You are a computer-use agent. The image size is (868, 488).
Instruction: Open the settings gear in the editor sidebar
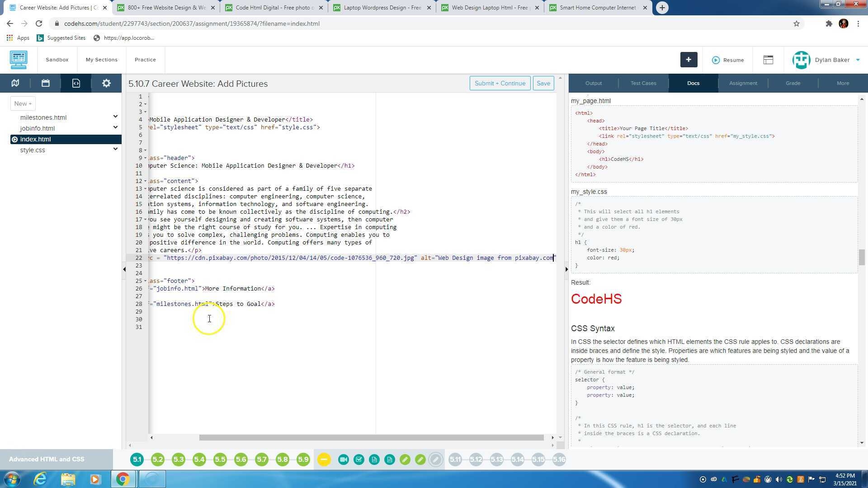pos(106,83)
